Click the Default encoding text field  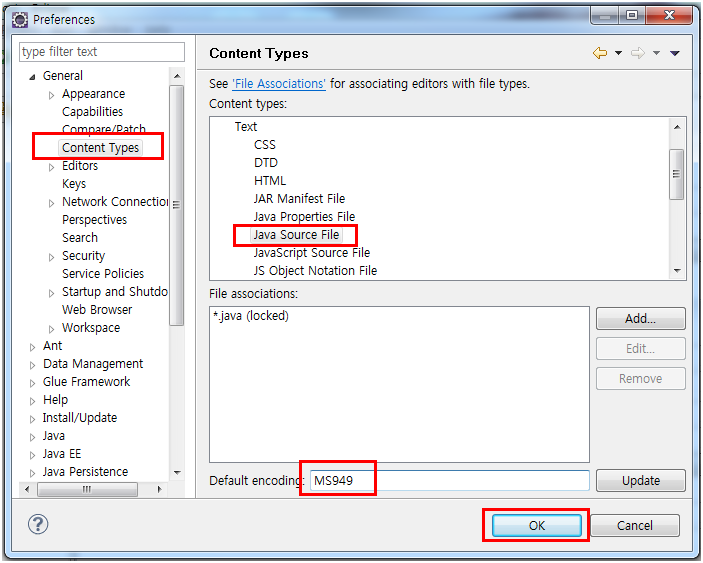pos(450,480)
